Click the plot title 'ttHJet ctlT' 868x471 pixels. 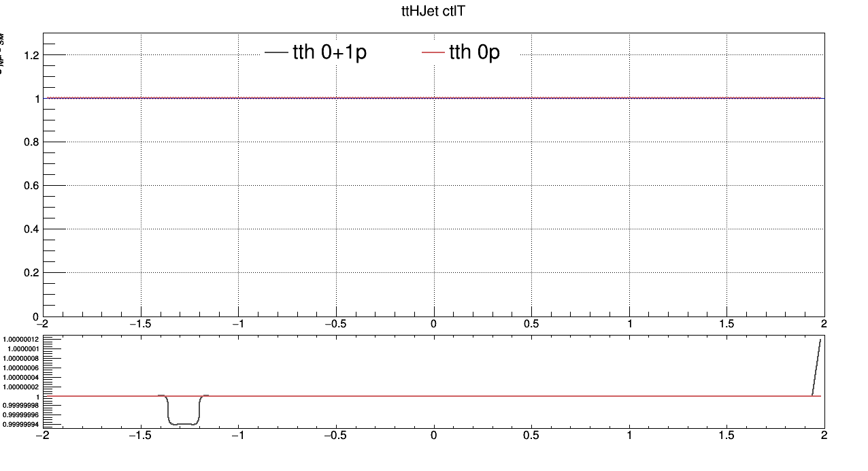tap(433, 12)
